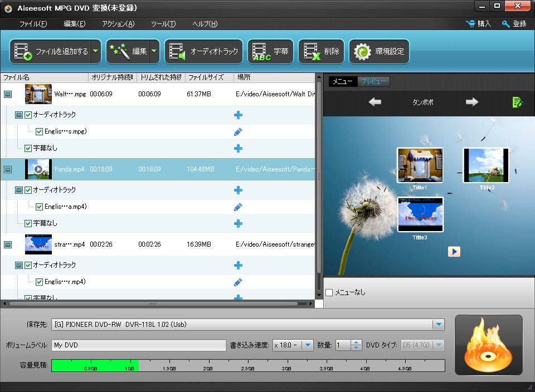This screenshot has width=535, height=392.
Task: Click the next menu template right arrow
Action: [472, 102]
